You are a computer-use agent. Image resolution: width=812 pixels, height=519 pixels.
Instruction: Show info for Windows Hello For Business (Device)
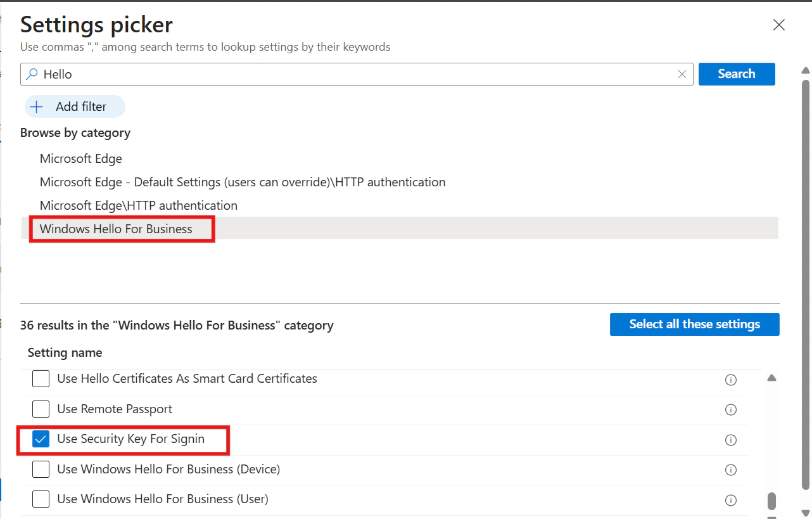tap(731, 470)
